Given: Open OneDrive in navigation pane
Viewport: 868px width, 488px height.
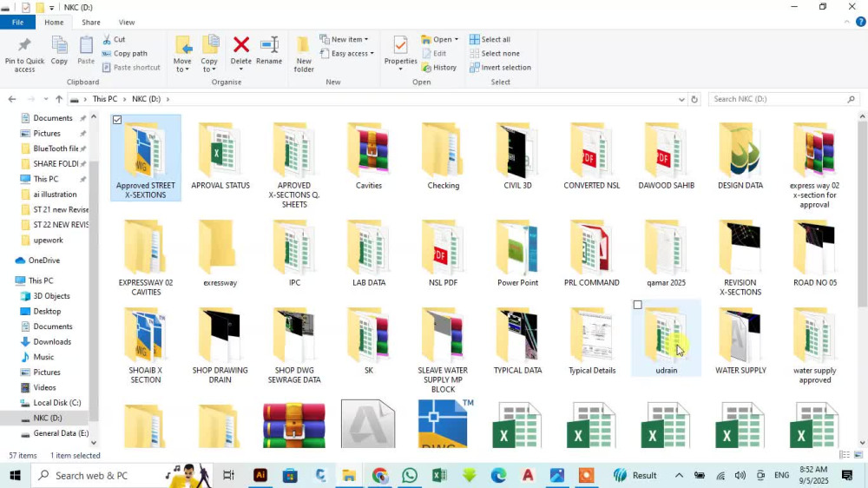Looking at the screenshot, I should click(43, 260).
